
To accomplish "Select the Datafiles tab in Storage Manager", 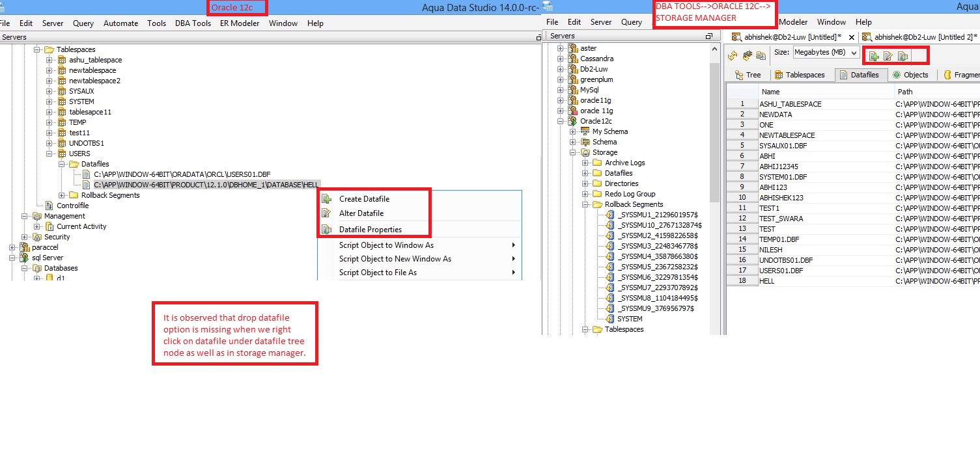I will click(x=860, y=75).
